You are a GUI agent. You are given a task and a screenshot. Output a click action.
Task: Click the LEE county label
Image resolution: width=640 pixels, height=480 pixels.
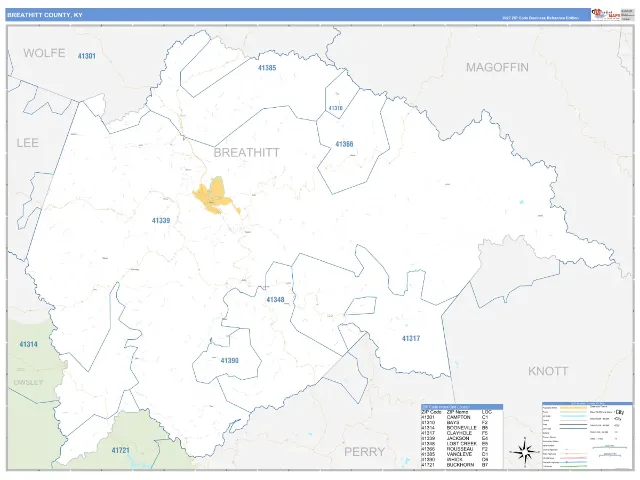coord(27,143)
